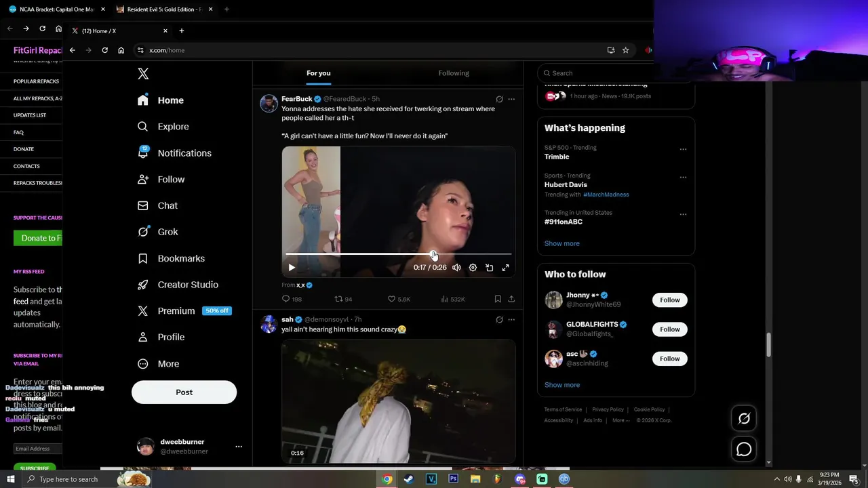
Task: Click the Search field on X
Action: [x=616, y=73]
